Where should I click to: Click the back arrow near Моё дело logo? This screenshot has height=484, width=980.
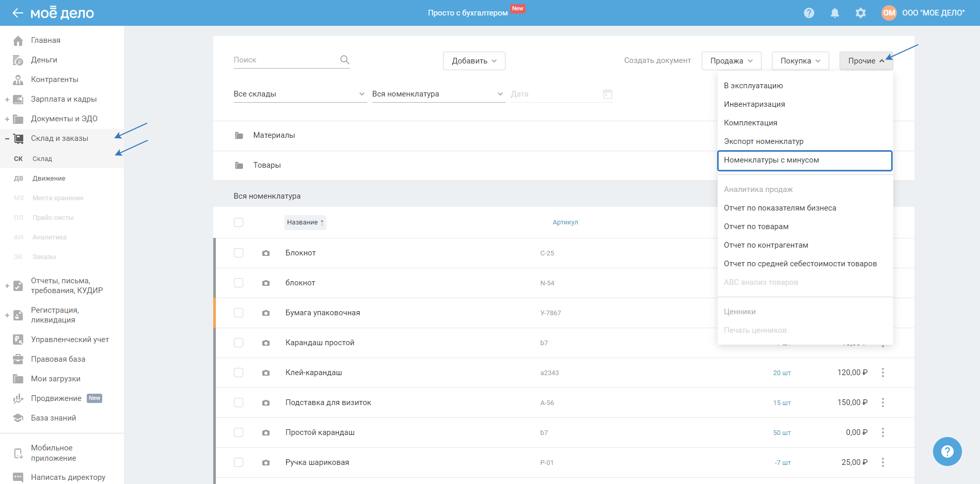point(18,13)
